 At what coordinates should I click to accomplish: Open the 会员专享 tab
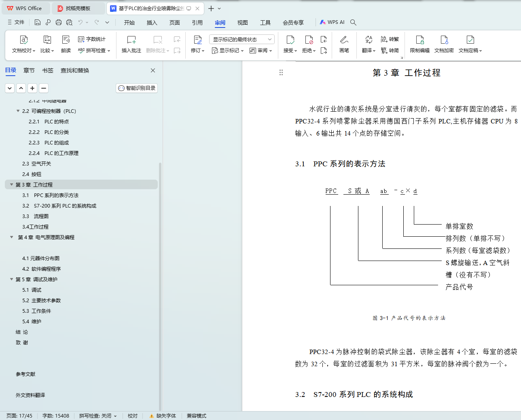coord(293,23)
